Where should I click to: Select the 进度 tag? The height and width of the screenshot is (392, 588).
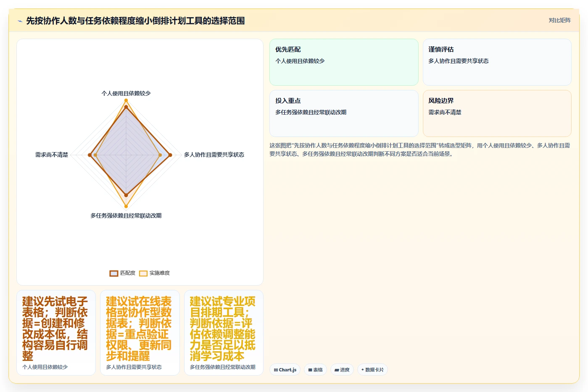pos(342,370)
